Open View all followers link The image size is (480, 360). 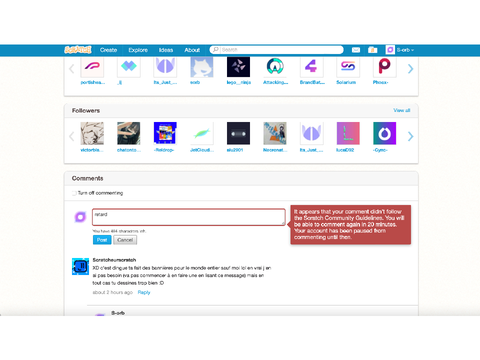(402, 110)
